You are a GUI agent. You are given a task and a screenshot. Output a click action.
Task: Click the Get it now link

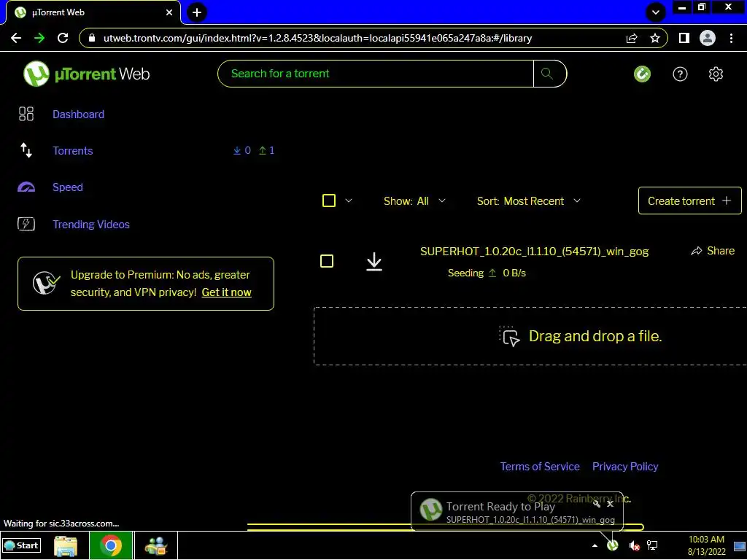point(226,292)
